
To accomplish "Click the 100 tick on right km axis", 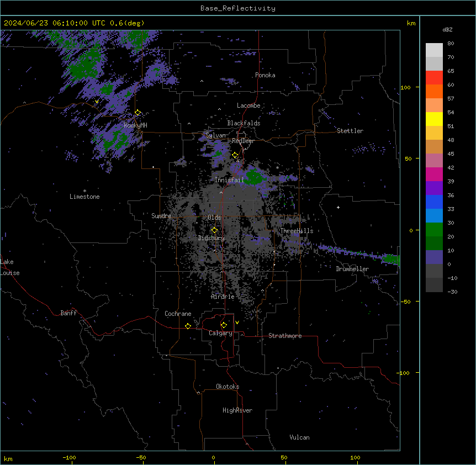I will (405, 87).
